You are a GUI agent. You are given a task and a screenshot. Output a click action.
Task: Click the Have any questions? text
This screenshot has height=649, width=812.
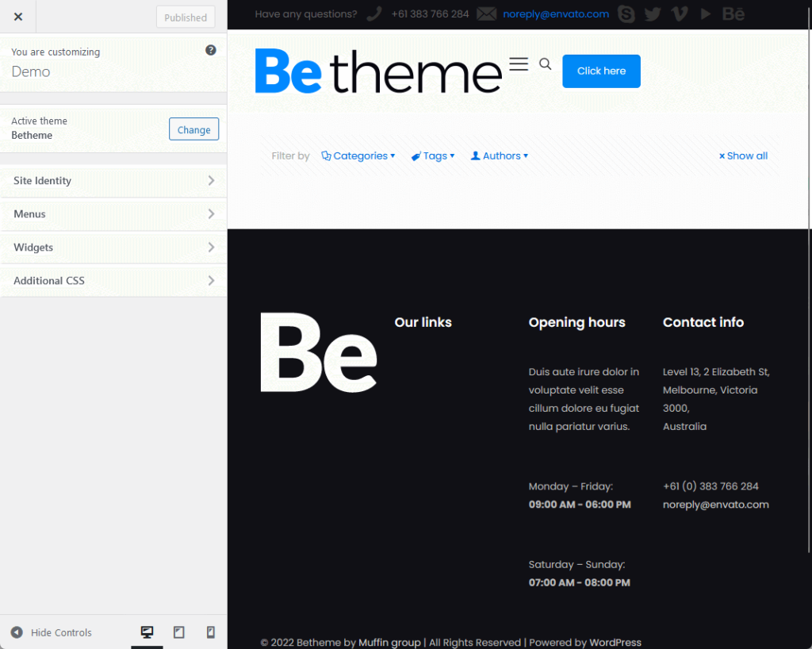[306, 14]
